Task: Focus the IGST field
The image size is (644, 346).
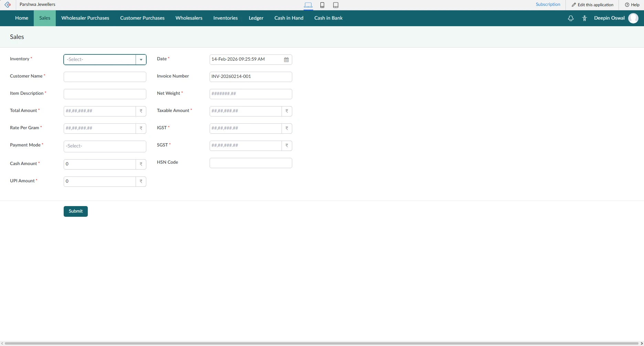Action: click(246, 129)
